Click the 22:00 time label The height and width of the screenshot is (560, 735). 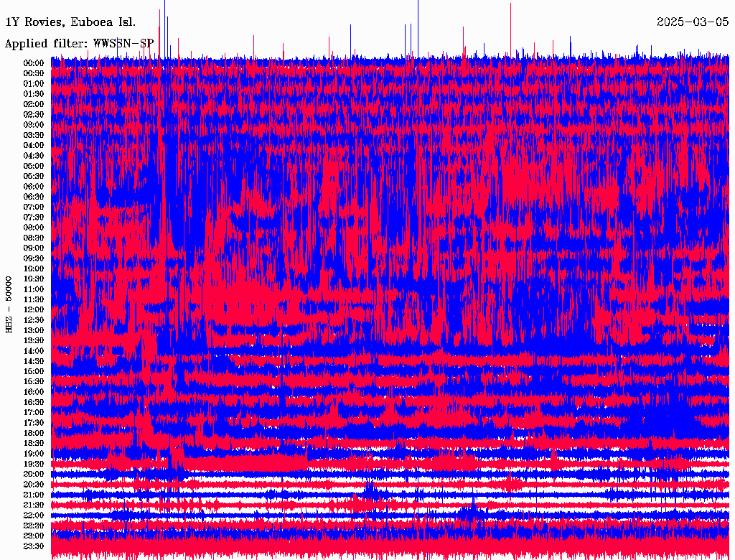point(34,515)
